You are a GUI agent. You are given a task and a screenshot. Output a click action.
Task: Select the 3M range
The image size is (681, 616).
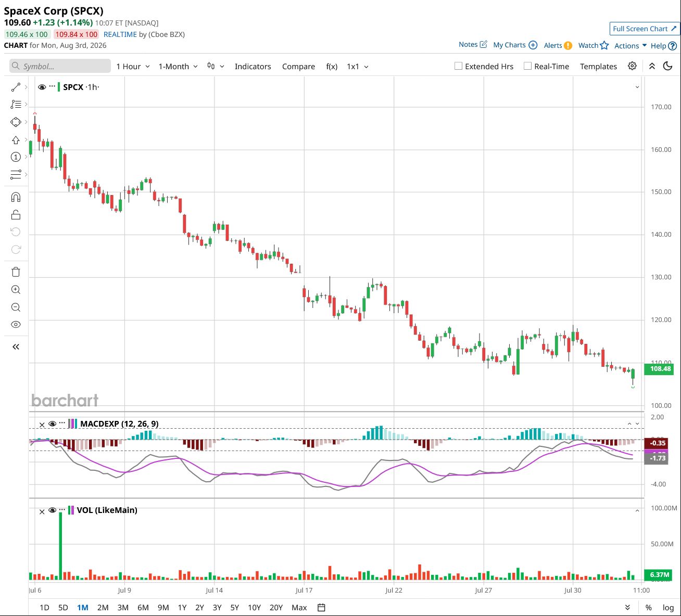click(123, 608)
